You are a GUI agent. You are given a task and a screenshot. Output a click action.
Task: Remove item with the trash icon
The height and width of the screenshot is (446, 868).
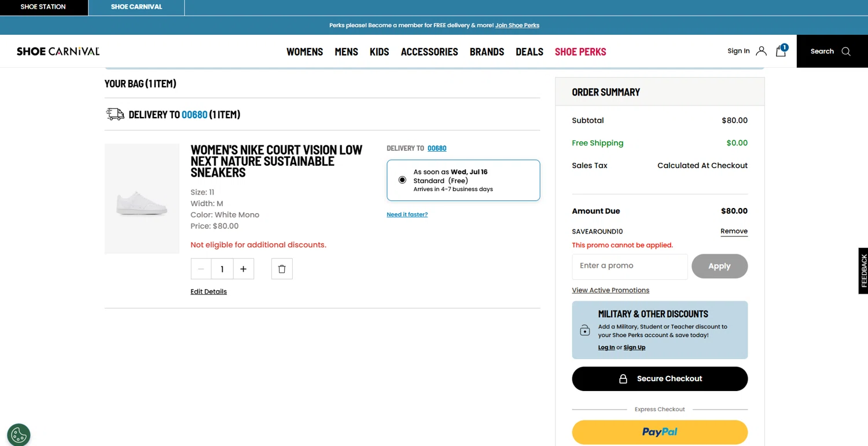coord(282,269)
